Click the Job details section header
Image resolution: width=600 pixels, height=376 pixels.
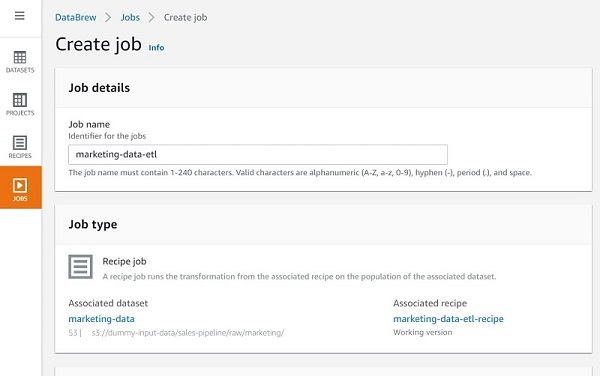pos(99,88)
